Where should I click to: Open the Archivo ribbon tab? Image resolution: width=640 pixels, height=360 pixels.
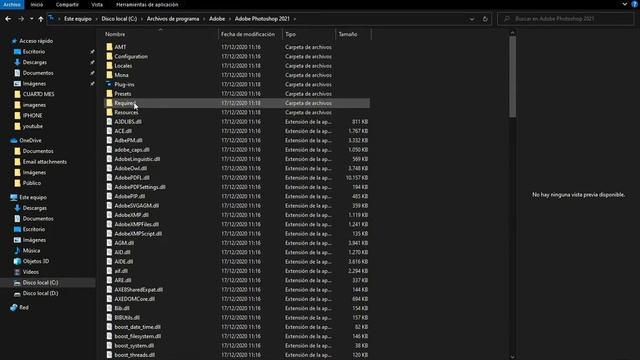coord(12,4)
